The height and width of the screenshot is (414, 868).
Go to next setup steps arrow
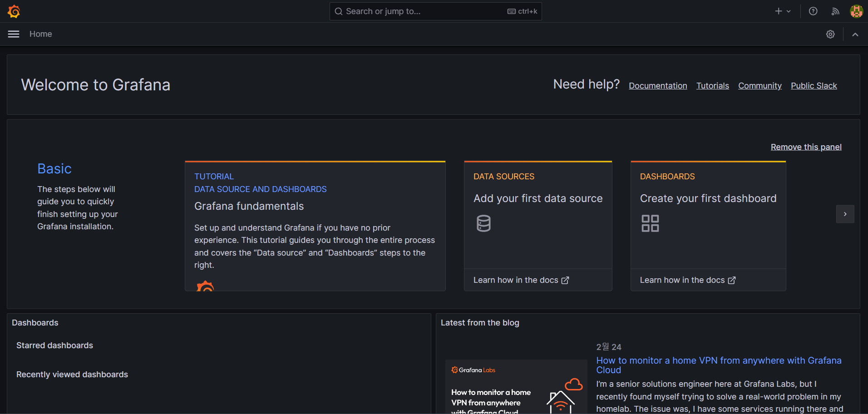click(845, 214)
